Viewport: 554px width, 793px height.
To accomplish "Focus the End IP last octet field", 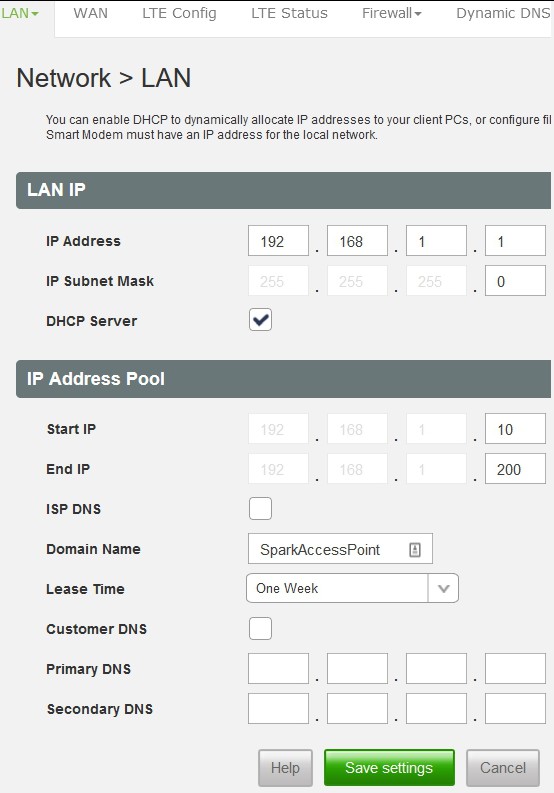I will [515, 469].
